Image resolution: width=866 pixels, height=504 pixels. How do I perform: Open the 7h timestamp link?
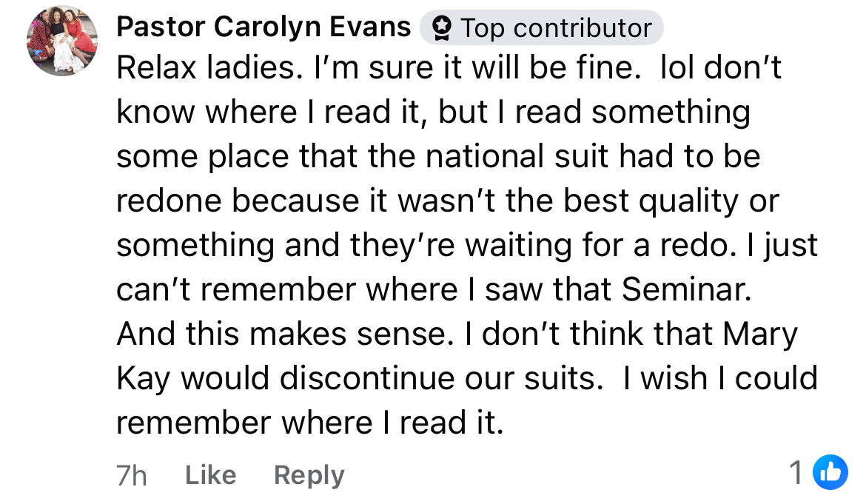point(132,475)
